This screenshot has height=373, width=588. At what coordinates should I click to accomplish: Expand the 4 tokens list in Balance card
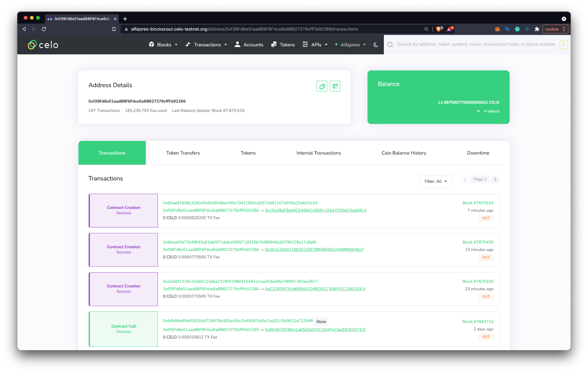[487, 111]
